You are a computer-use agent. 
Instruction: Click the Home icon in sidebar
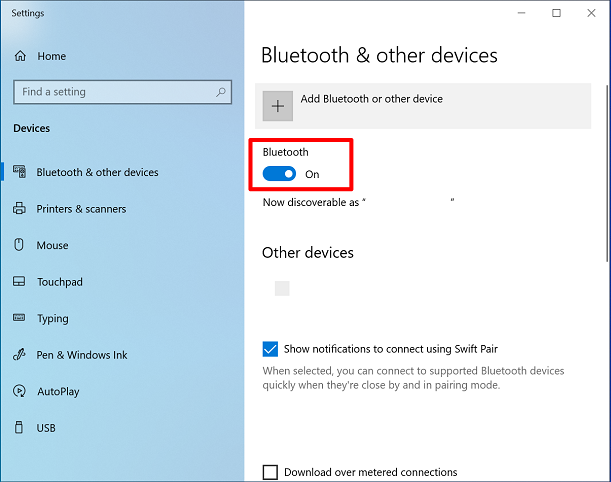tap(20, 56)
